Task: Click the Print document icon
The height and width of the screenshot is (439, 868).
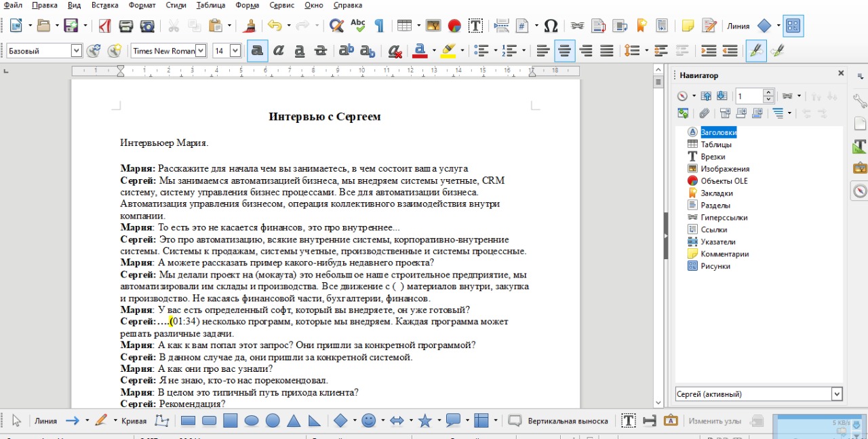Action: [125, 26]
